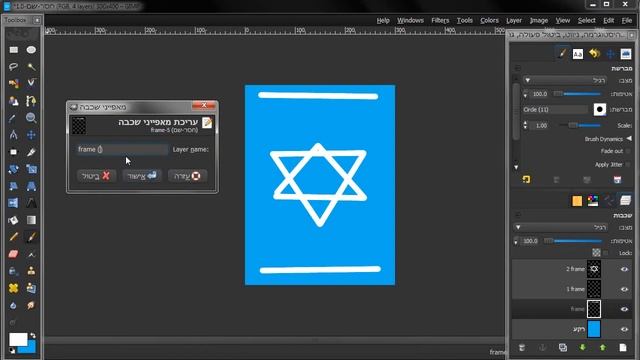640x360 pixels.
Task: Adjust brush Scale spinner arrows
Action: point(525,125)
